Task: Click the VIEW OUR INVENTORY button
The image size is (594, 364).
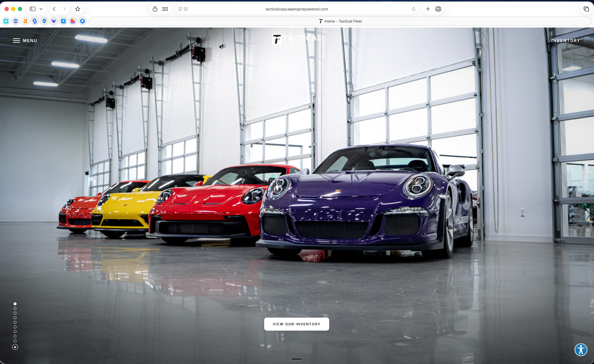Action: tap(296, 324)
